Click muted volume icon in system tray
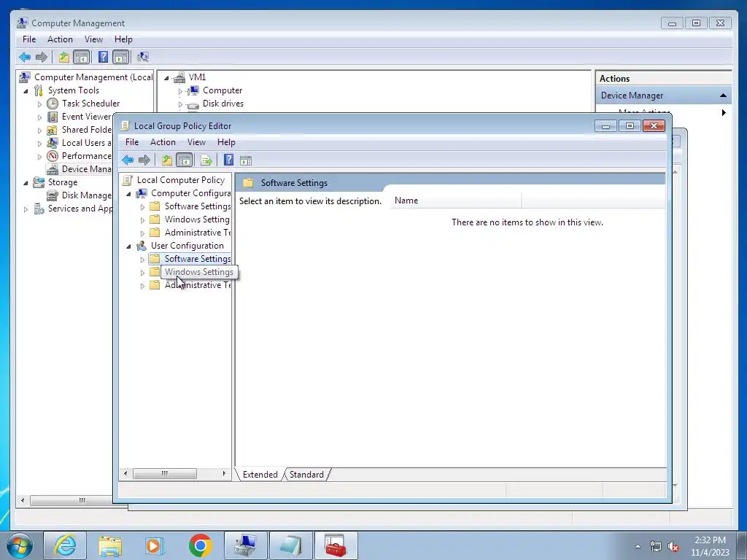The image size is (747, 560). point(673,547)
